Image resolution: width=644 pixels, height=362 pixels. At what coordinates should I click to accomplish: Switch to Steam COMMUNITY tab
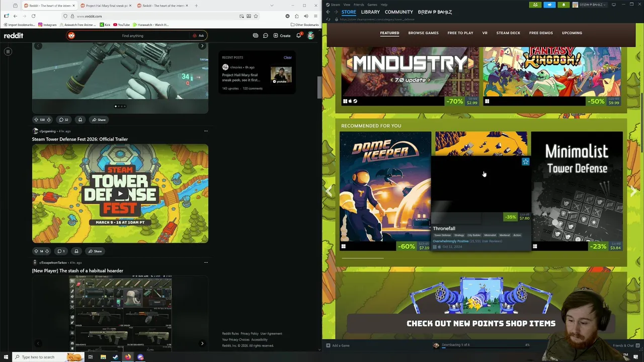(399, 12)
